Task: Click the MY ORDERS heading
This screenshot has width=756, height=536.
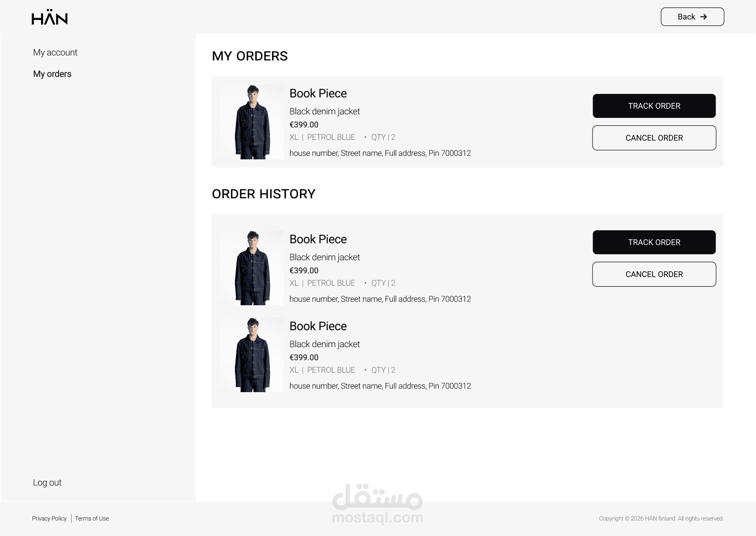Action: [x=250, y=56]
